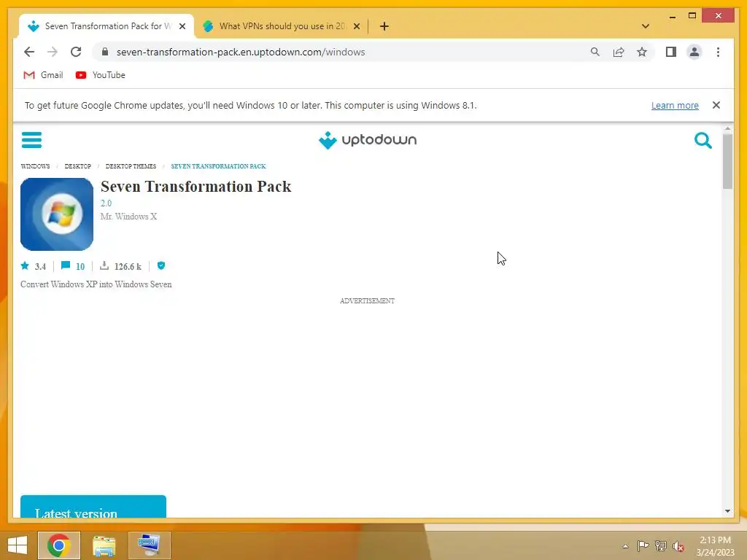747x560 pixels.
Task: Open the 10 comments link
Action: point(73,266)
